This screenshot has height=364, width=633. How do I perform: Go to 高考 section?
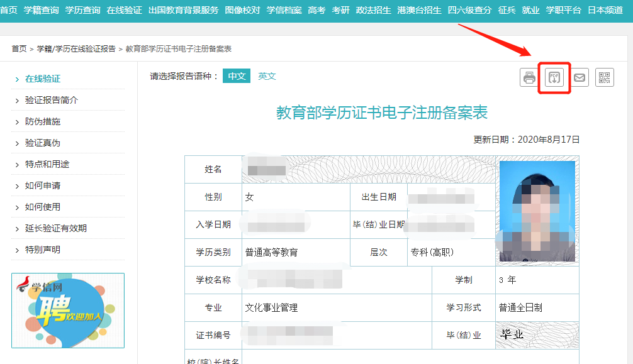[316, 10]
